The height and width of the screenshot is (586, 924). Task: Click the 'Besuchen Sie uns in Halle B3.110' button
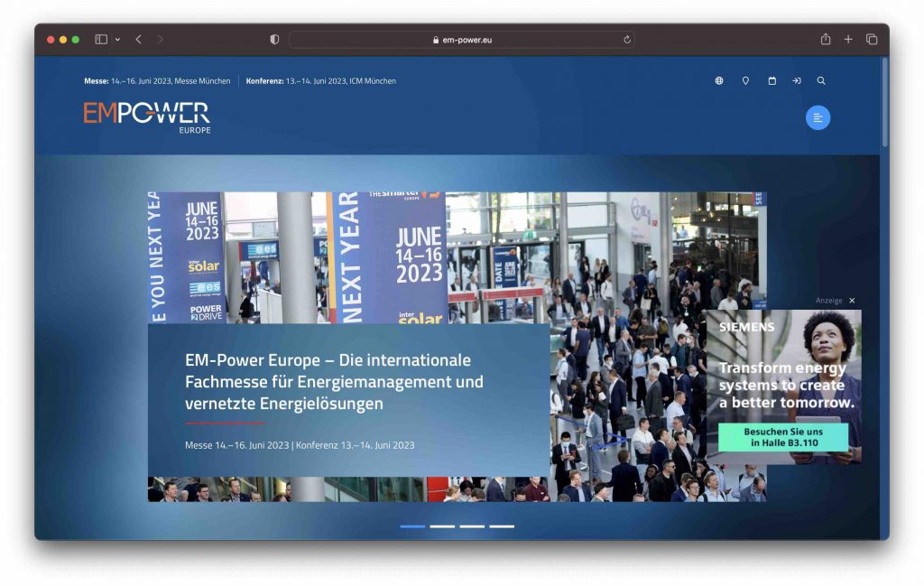tap(782, 437)
